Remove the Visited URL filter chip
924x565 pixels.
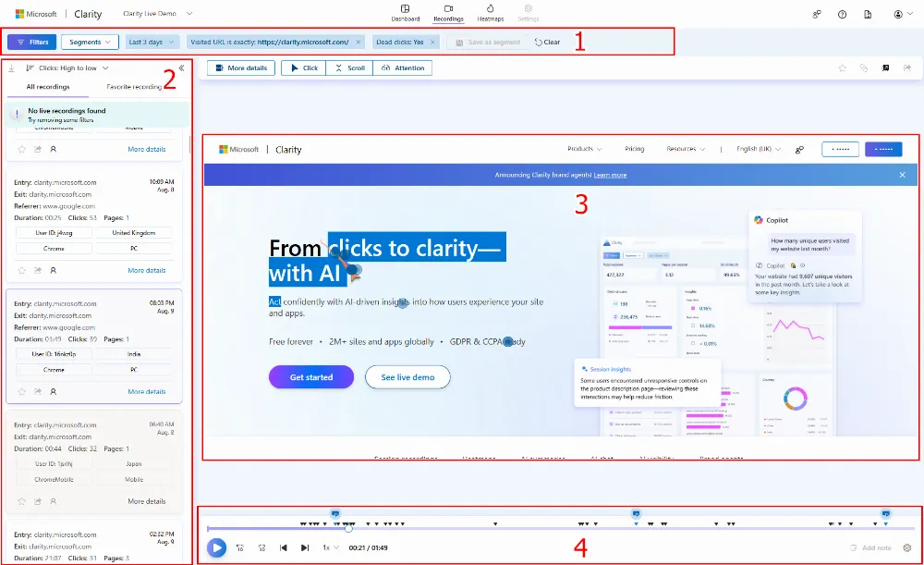pyautogui.click(x=359, y=42)
